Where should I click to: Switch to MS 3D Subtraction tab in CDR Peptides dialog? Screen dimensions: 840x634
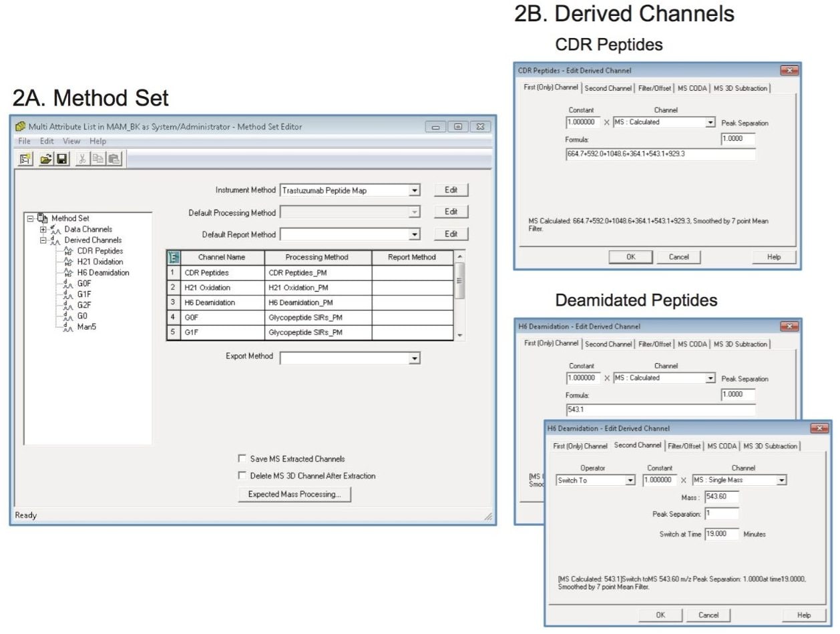coord(741,88)
